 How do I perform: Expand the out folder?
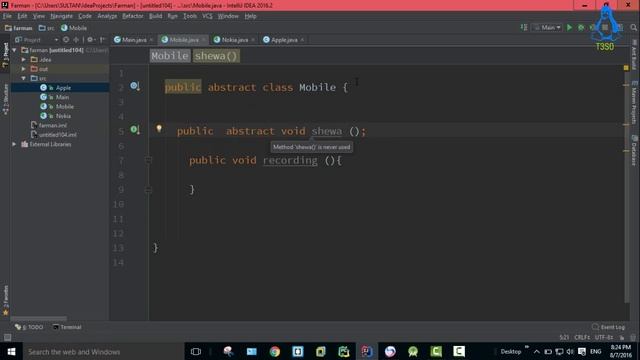click(24, 69)
